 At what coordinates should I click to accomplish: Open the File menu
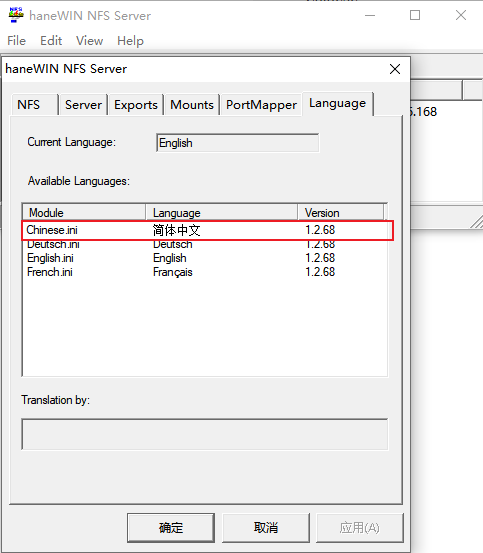click(x=17, y=41)
